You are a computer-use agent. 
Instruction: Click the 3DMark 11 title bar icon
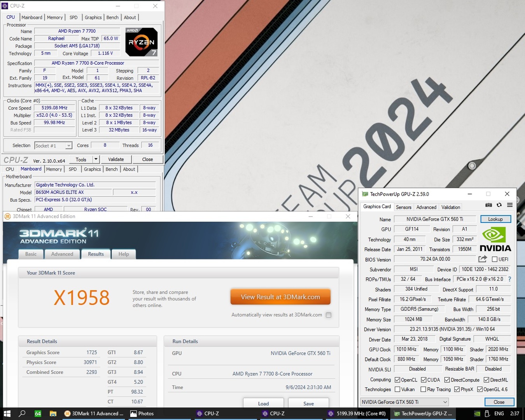coord(7,216)
